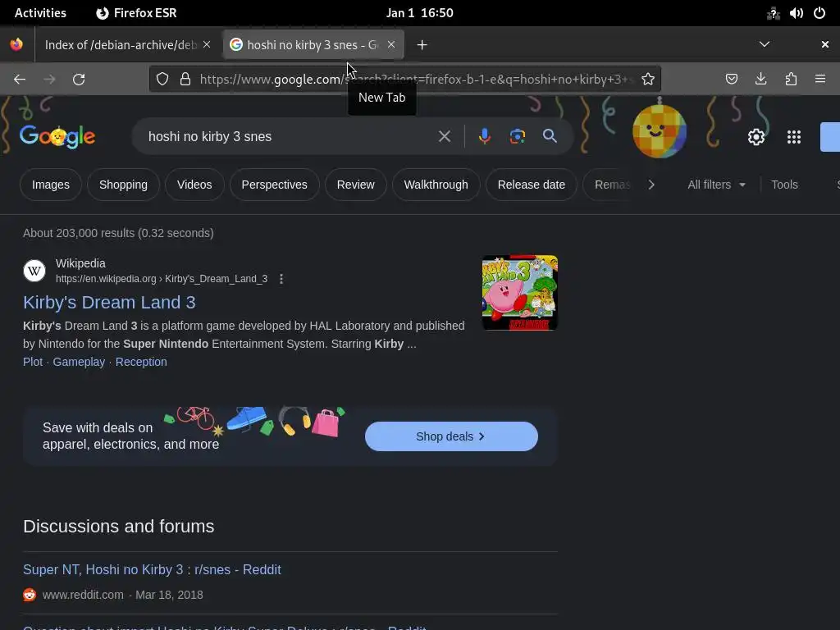840x630 pixels.
Task: Click the Wikipedia URL breadcrumb
Action: tap(162, 279)
